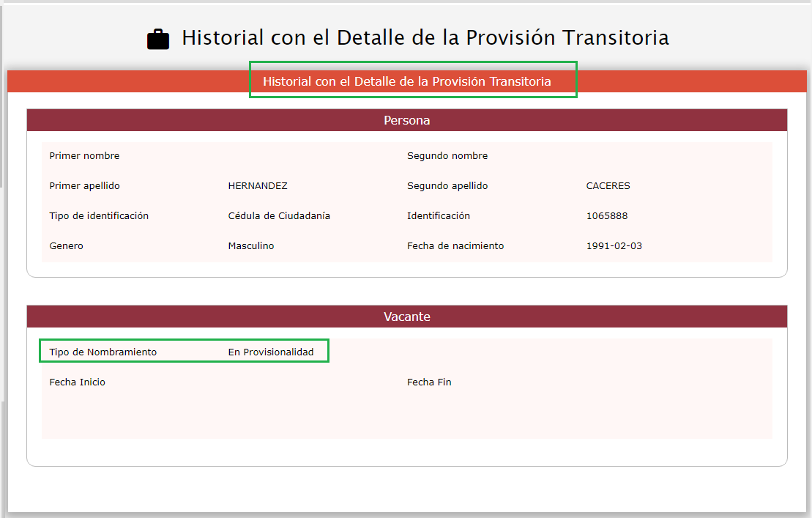Screen dimensions: 812x518
Task: Click the Genero label
Action: point(67,246)
